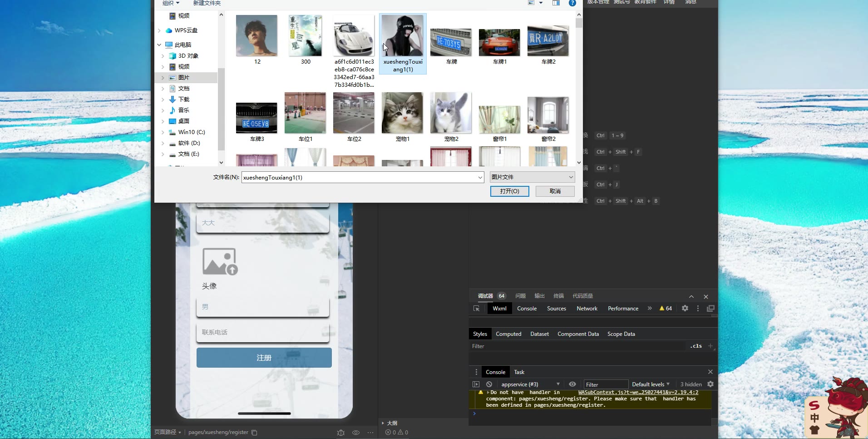Open the console drawer three-dot menu

[476, 372]
